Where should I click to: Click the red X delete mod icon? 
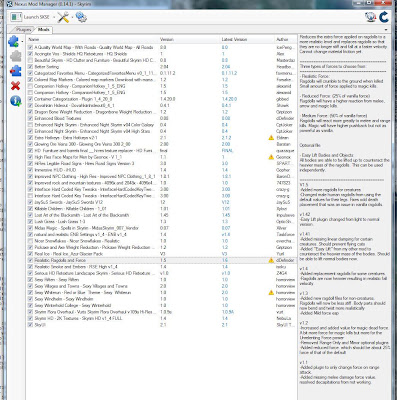pyautogui.click(x=15, y=86)
